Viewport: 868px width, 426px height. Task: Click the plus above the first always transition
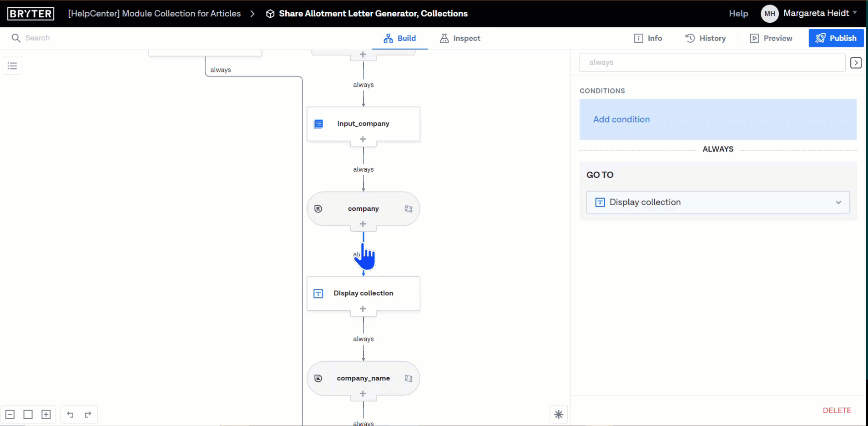coord(363,55)
